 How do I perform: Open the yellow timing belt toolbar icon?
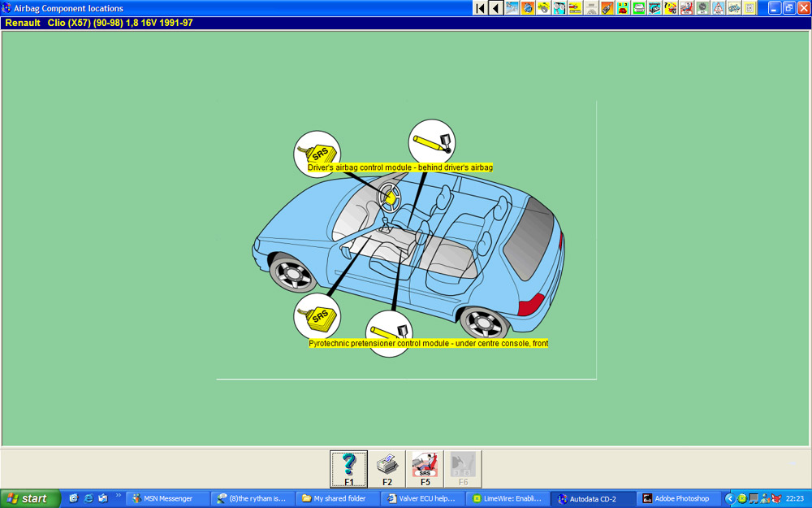(x=544, y=8)
